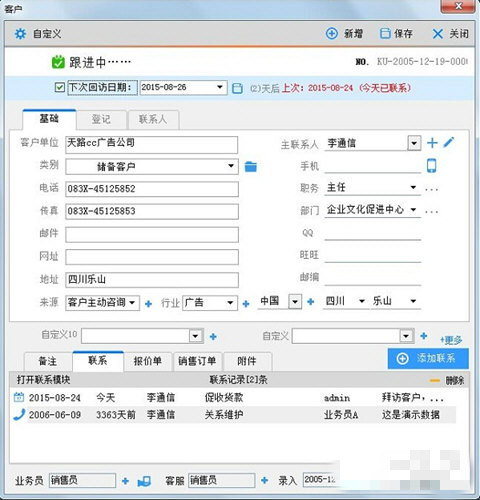Open the 联系 tab
Viewport: 480px width, 500px height.
(x=98, y=361)
